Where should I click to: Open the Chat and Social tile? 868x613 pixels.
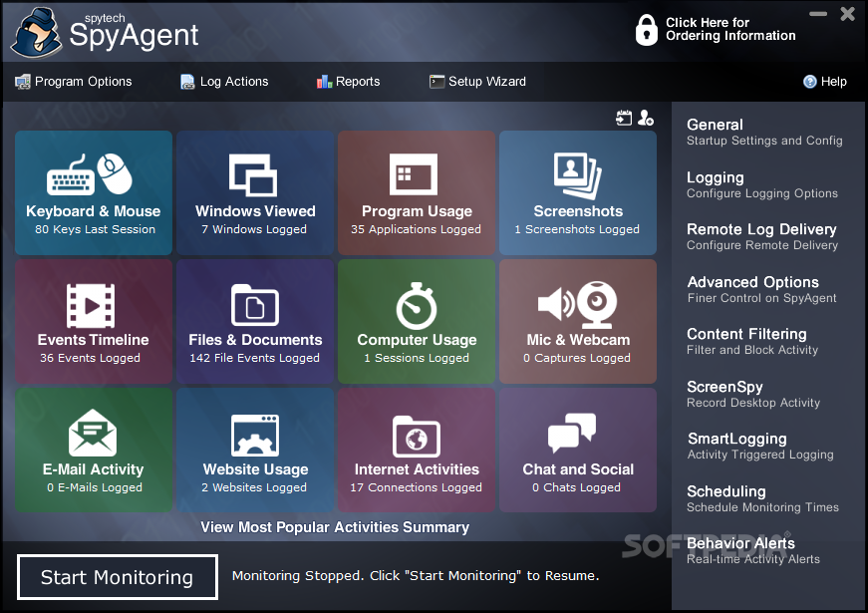pyautogui.click(x=578, y=451)
